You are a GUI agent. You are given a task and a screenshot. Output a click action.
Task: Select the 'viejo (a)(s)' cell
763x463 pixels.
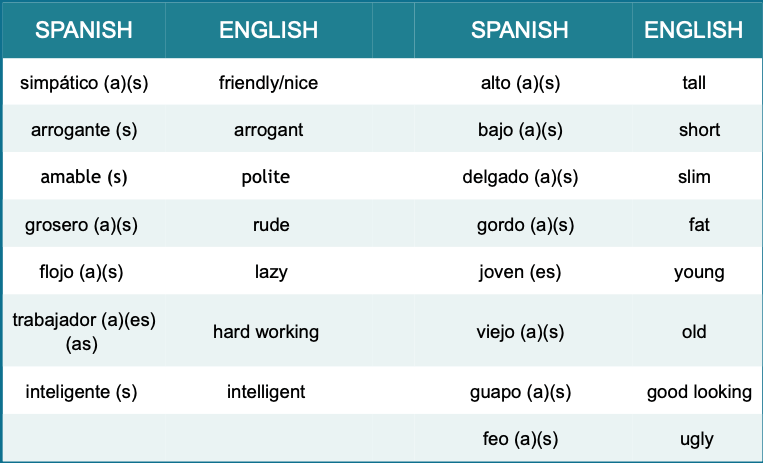click(520, 332)
